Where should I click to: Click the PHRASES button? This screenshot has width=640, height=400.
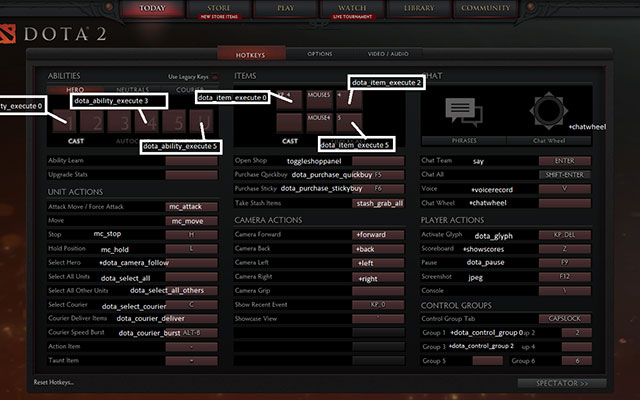pos(464,140)
